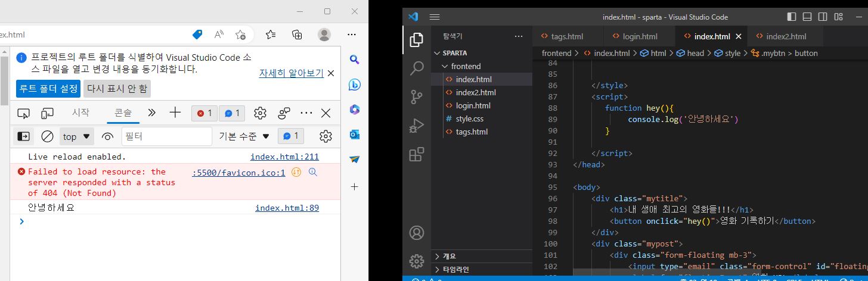Open the :5500/favicon.ico:1 source link
Screen dimensions: 868x281
(x=238, y=173)
